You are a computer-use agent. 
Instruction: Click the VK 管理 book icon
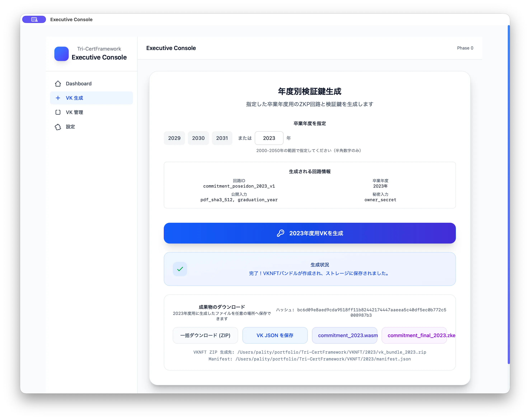[58, 112]
